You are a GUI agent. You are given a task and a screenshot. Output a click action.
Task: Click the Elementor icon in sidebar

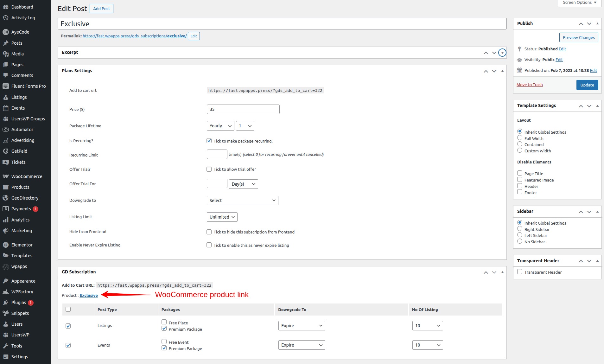click(5, 245)
